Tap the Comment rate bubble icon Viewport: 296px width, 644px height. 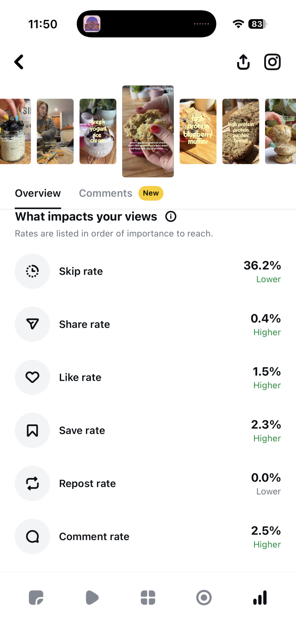[x=32, y=536]
